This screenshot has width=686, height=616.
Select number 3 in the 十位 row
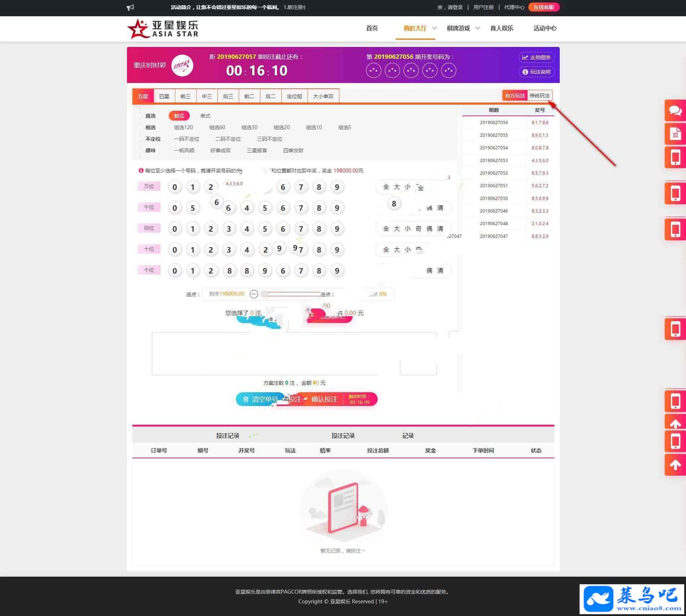coord(229,250)
